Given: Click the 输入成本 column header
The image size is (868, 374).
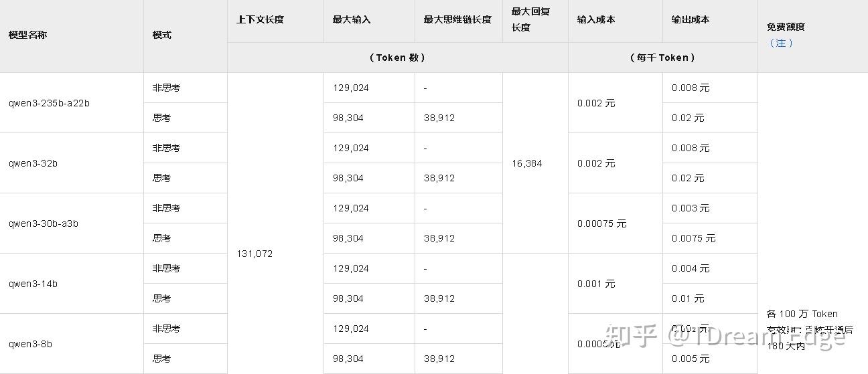Looking at the screenshot, I should coord(596,20).
